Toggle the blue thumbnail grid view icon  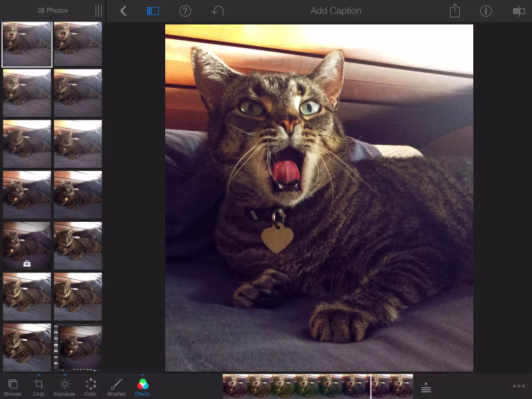[x=153, y=11]
